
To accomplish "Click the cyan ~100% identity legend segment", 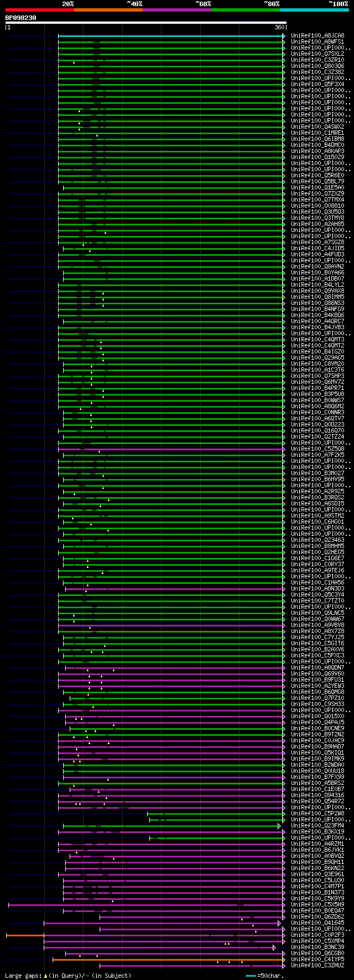I will pos(314,10).
